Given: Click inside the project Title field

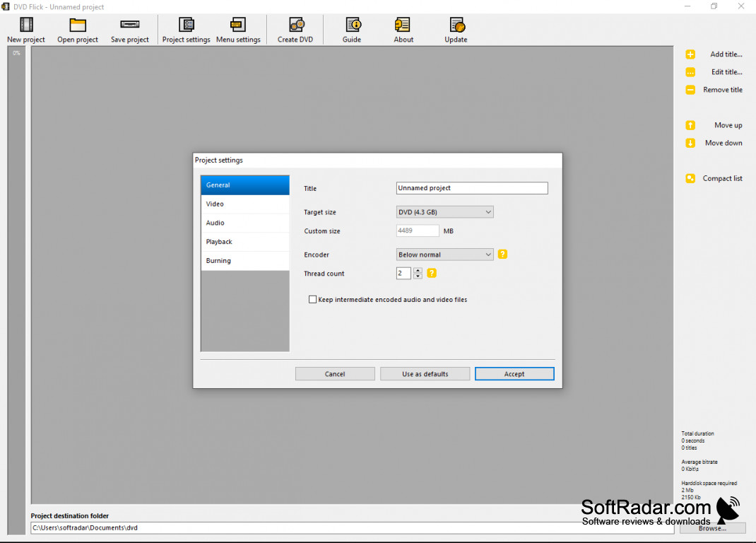Looking at the screenshot, I should pyautogui.click(x=471, y=188).
